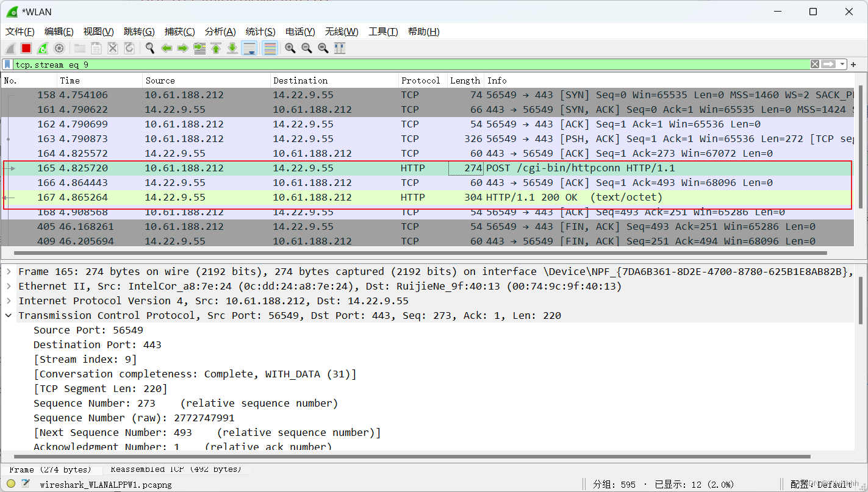Clear the display filter with X

[815, 64]
